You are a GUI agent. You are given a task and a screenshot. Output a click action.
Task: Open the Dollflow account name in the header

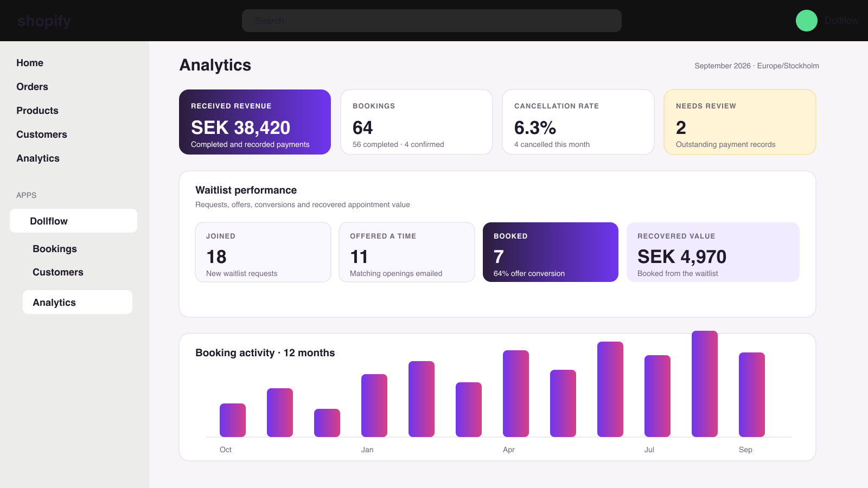tap(841, 21)
